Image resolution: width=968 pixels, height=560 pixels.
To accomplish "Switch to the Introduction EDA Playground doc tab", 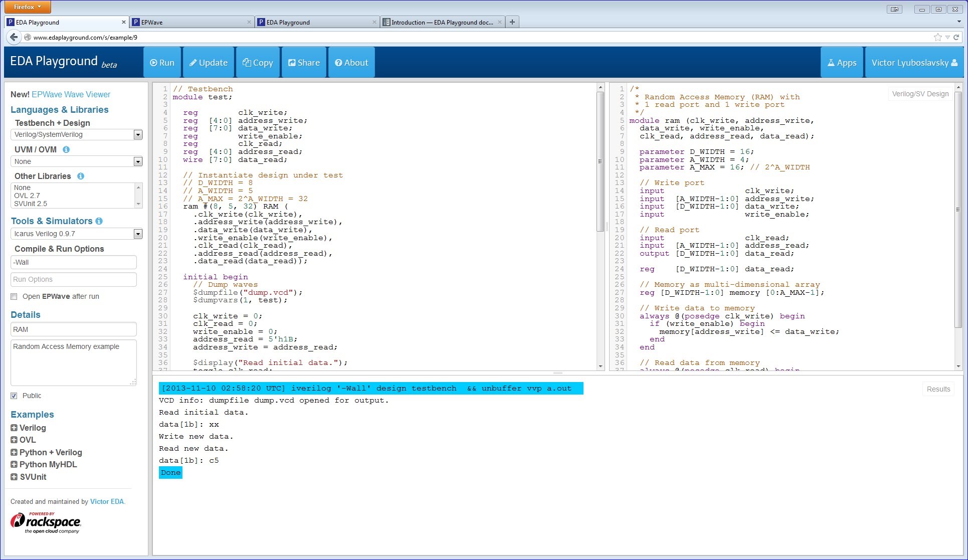I will [441, 22].
